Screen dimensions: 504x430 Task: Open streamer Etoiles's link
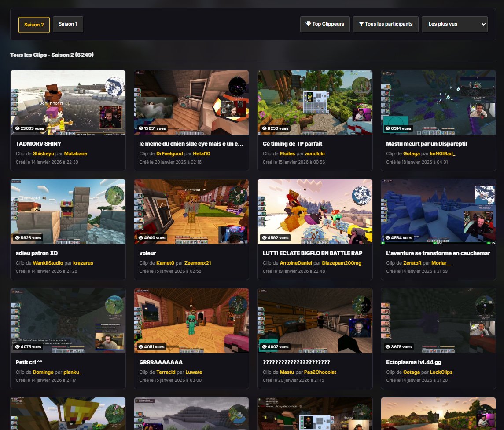tap(287, 153)
